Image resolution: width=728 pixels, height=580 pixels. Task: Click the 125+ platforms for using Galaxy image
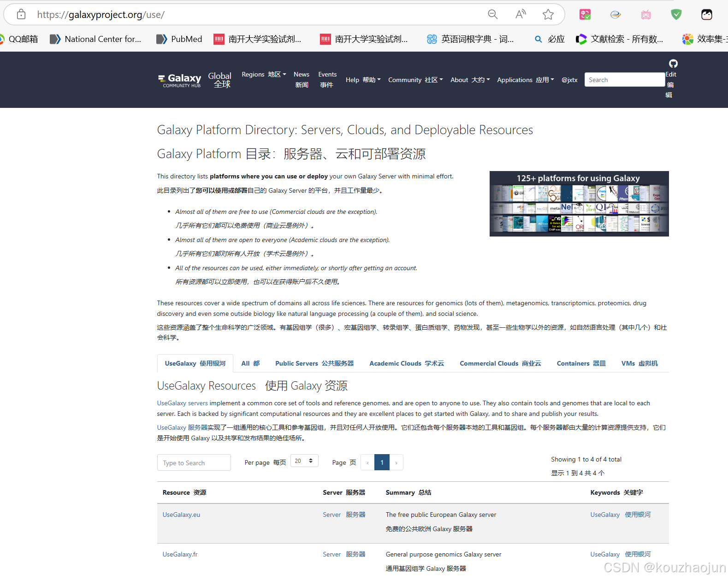579,204
